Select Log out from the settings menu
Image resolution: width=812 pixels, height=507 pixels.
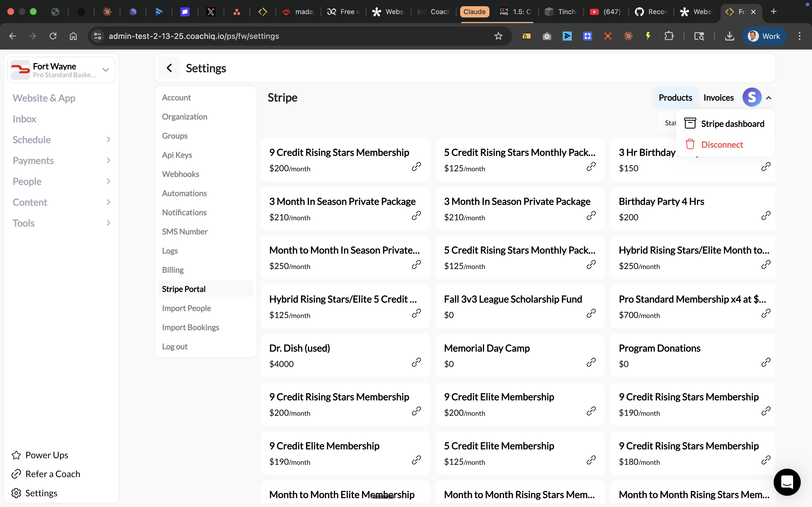pyautogui.click(x=175, y=346)
